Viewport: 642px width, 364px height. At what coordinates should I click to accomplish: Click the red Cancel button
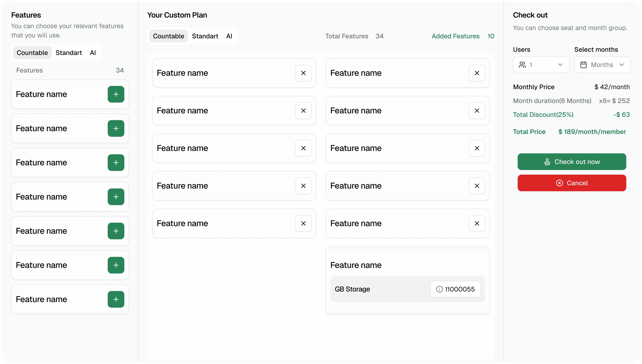[571, 183]
